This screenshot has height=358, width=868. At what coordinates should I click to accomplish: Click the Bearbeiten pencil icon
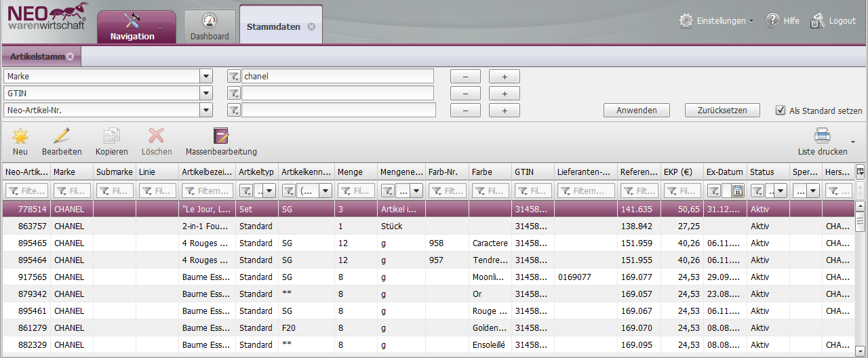pos(62,136)
